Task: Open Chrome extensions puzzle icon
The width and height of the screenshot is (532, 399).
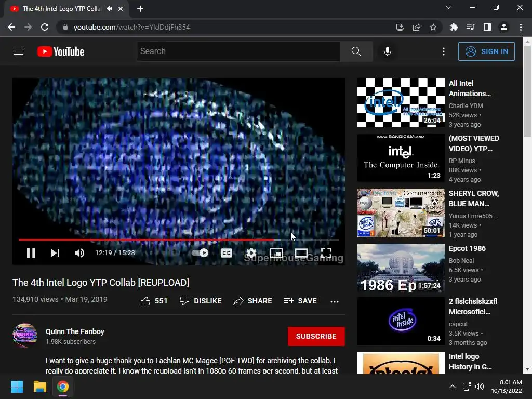Action: click(x=454, y=27)
